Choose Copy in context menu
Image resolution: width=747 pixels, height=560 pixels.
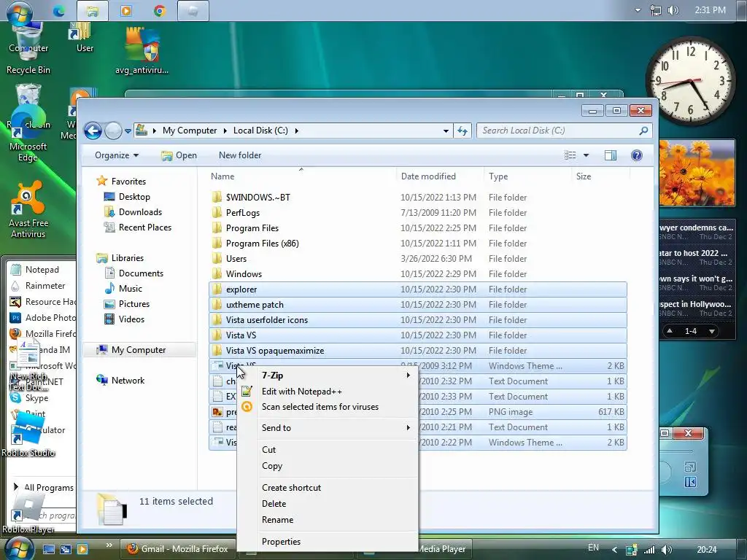(x=328, y=466)
